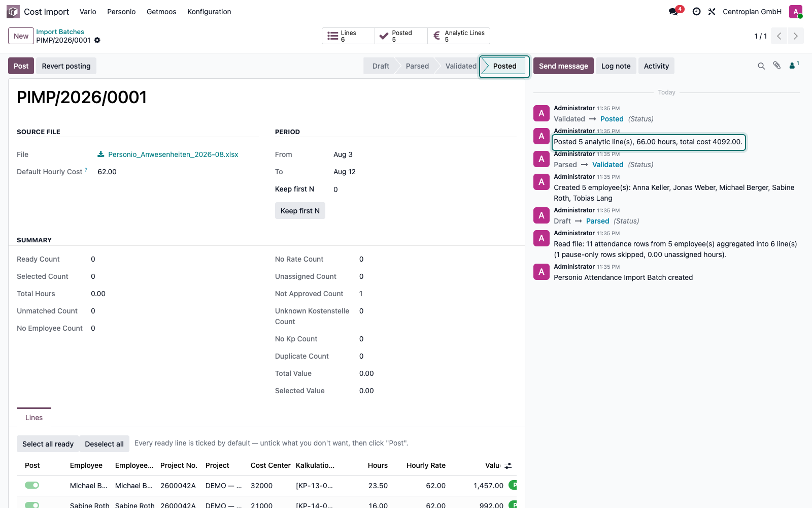Click the Revert posting button
812x508 pixels.
(x=66, y=66)
